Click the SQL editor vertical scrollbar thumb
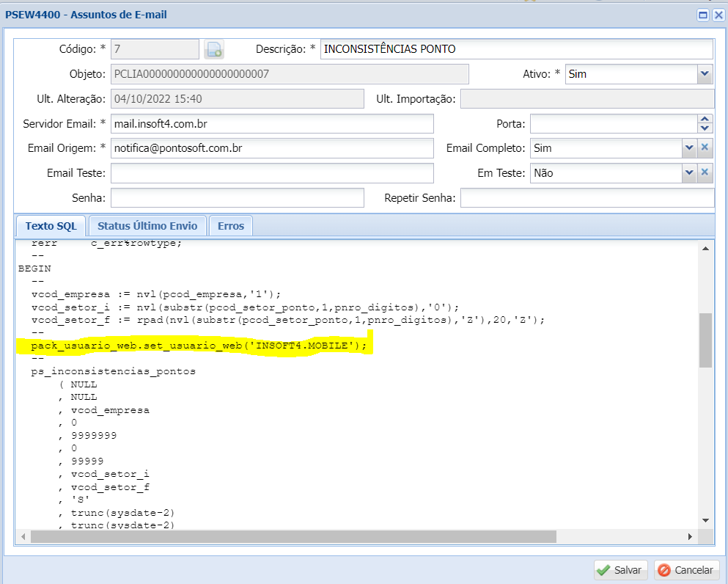Screen dimensions: 728x584 (x=705, y=340)
